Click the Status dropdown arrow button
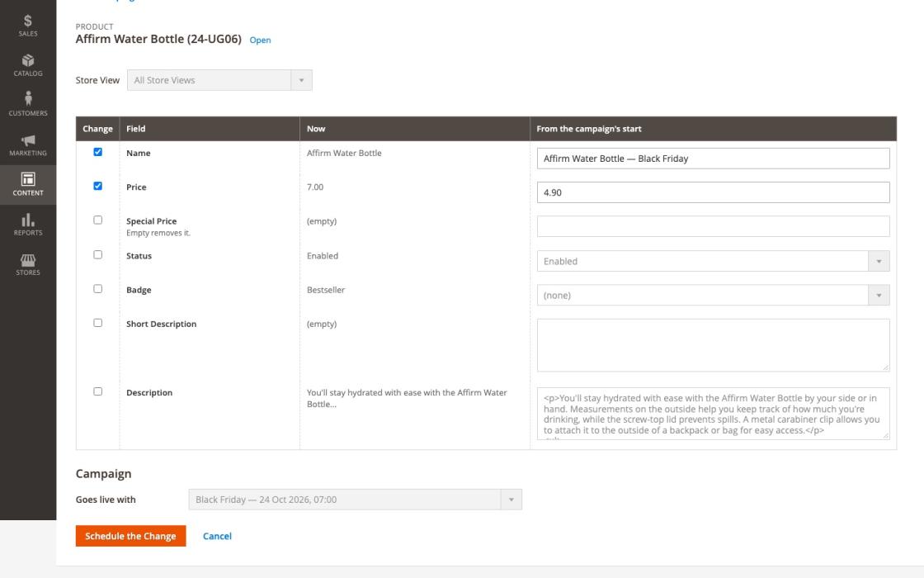This screenshot has width=924, height=578. pos(879,261)
